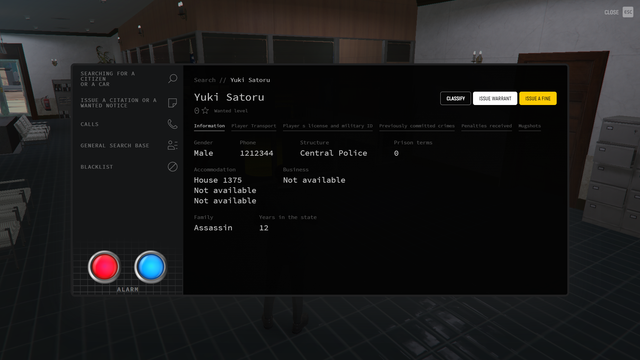
Task: Click the Business Not available value
Action: 314,180
